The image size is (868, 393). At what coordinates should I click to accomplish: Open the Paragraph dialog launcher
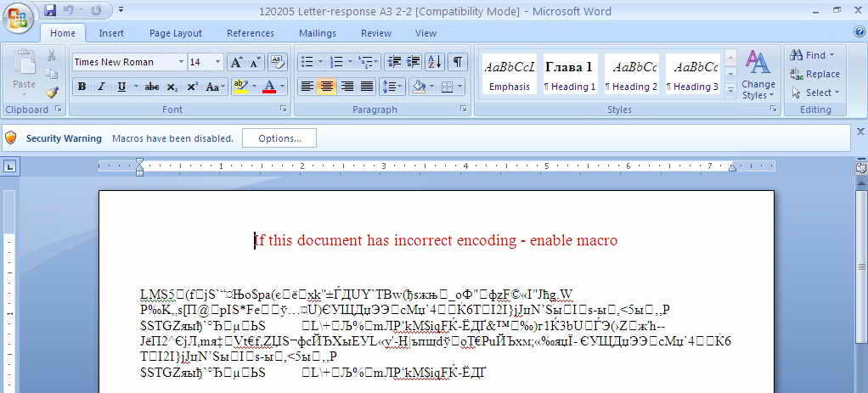point(464,109)
